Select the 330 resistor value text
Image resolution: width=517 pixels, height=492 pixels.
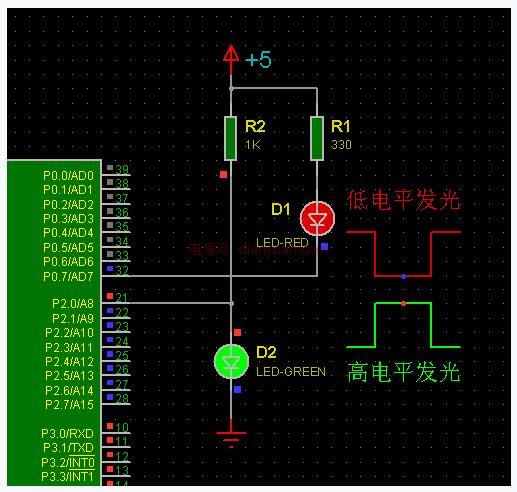[x=341, y=145]
